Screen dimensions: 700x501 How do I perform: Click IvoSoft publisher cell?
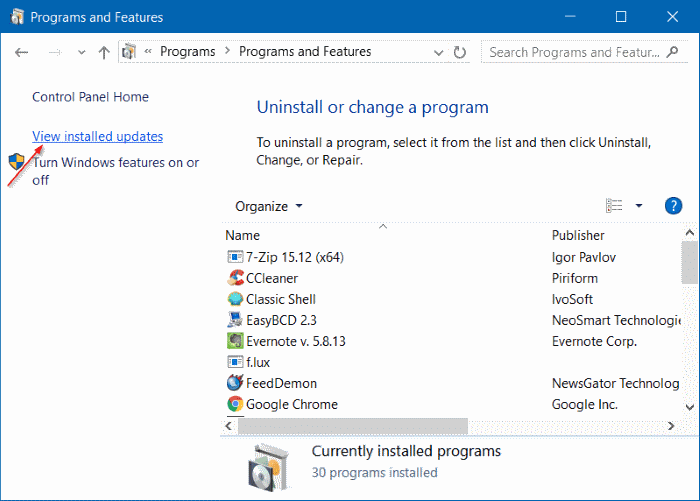[572, 299]
